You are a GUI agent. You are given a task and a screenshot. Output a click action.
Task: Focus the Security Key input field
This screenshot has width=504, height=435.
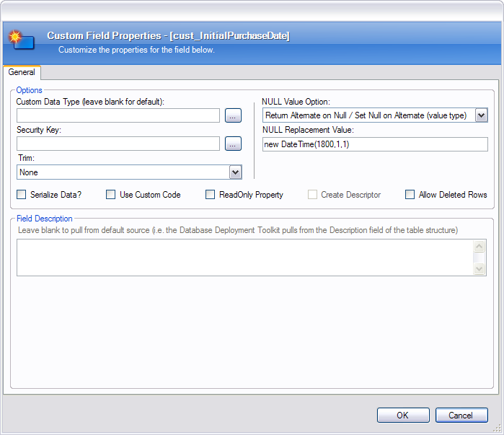(x=118, y=144)
